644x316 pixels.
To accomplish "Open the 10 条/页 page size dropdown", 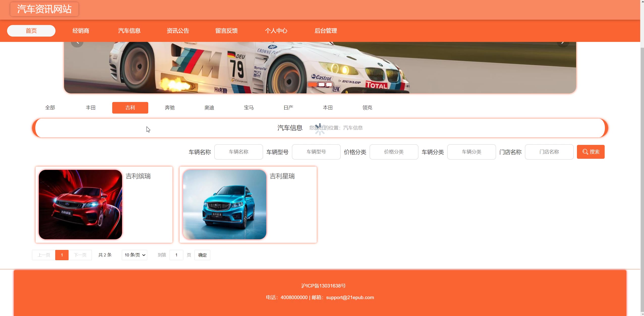I will (x=134, y=255).
